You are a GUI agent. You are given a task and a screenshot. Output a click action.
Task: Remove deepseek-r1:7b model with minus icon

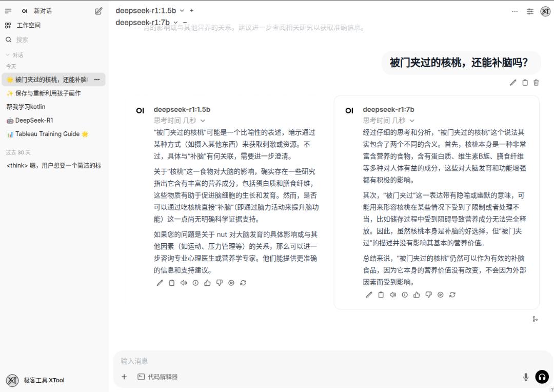[x=185, y=22]
